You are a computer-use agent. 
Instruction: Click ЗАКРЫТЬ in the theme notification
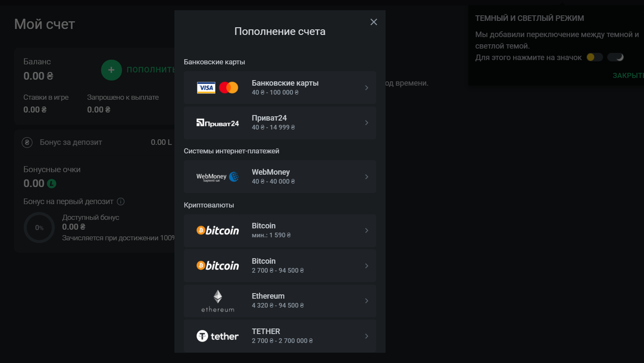[627, 75]
